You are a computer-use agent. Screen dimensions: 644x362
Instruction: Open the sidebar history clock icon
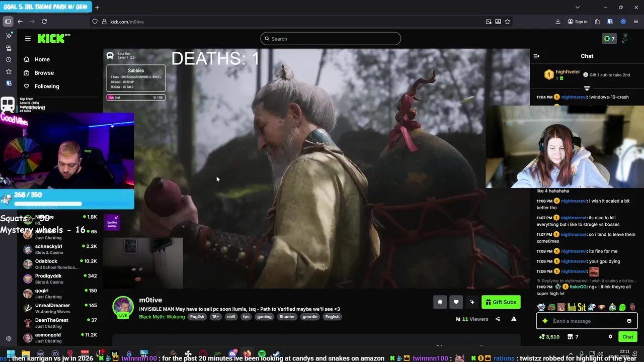[x=9, y=60]
